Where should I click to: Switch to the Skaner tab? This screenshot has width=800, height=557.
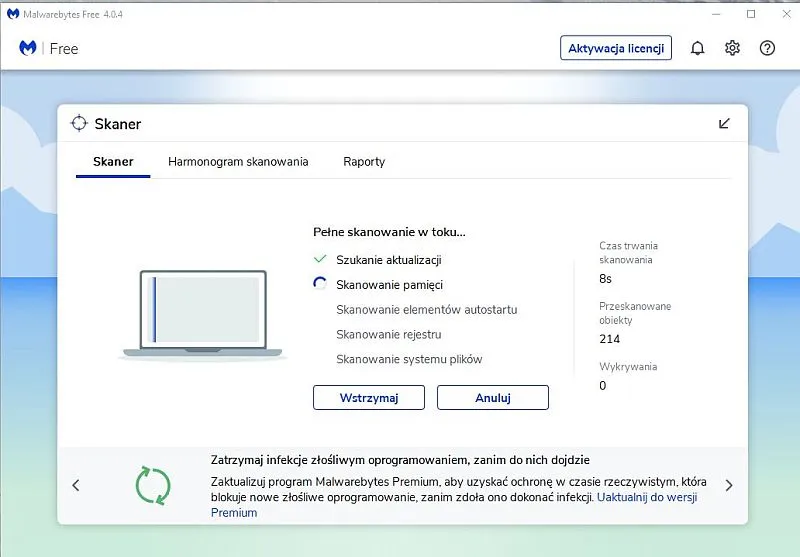[x=113, y=162]
